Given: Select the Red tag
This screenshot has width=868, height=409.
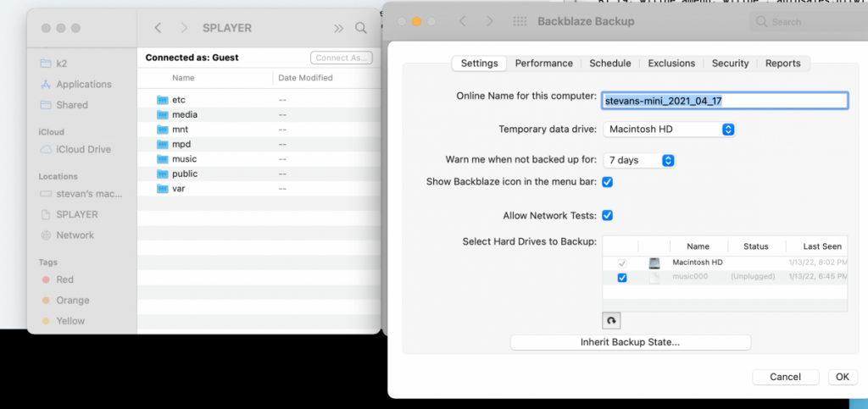Looking at the screenshot, I should pyautogui.click(x=58, y=279).
